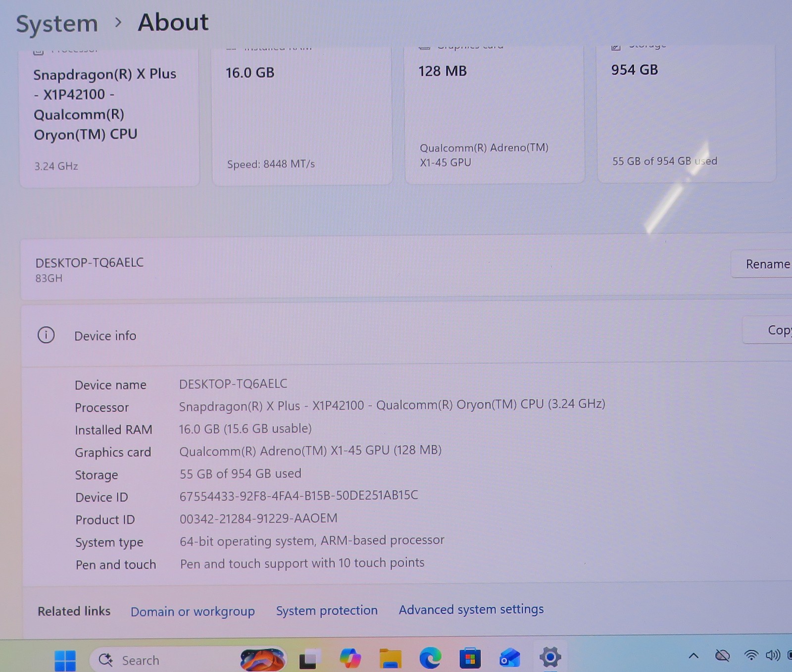The height and width of the screenshot is (672, 792).
Task: Click the Snapdragon X Plus processor card
Action: (109, 117)
